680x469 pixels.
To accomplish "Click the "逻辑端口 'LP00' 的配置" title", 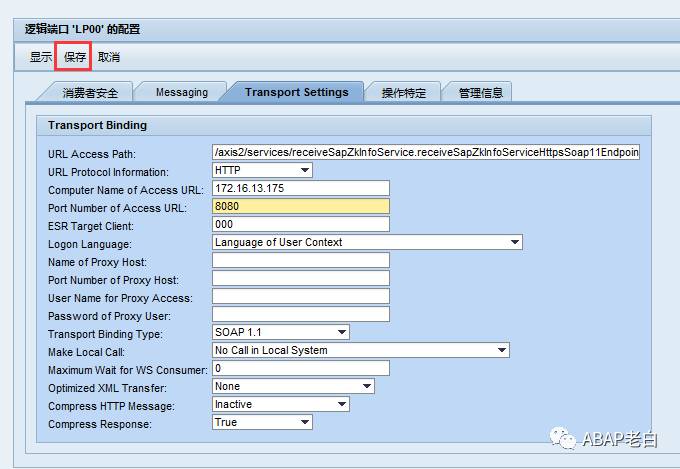I will [82, 30].
